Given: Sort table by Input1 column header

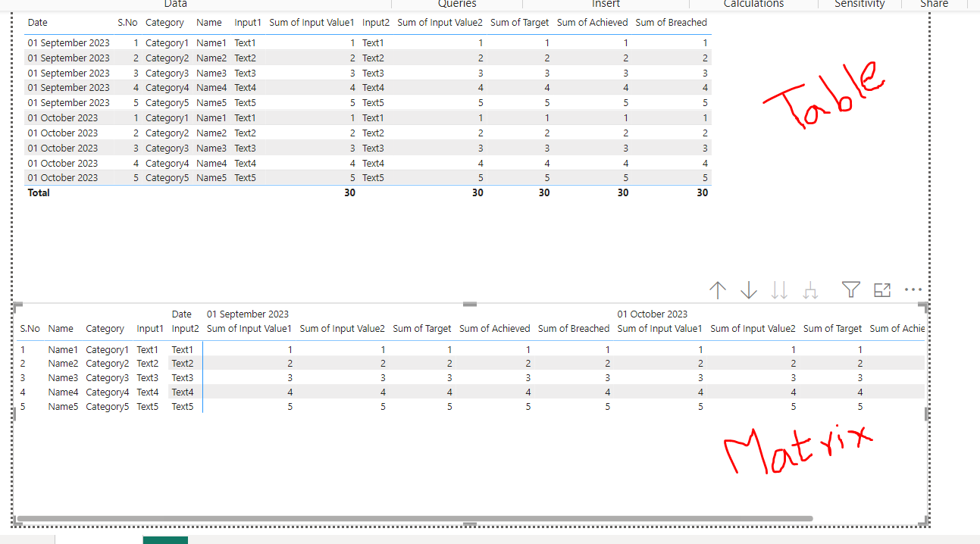Looking at the screenshot, I should point(248,23).
